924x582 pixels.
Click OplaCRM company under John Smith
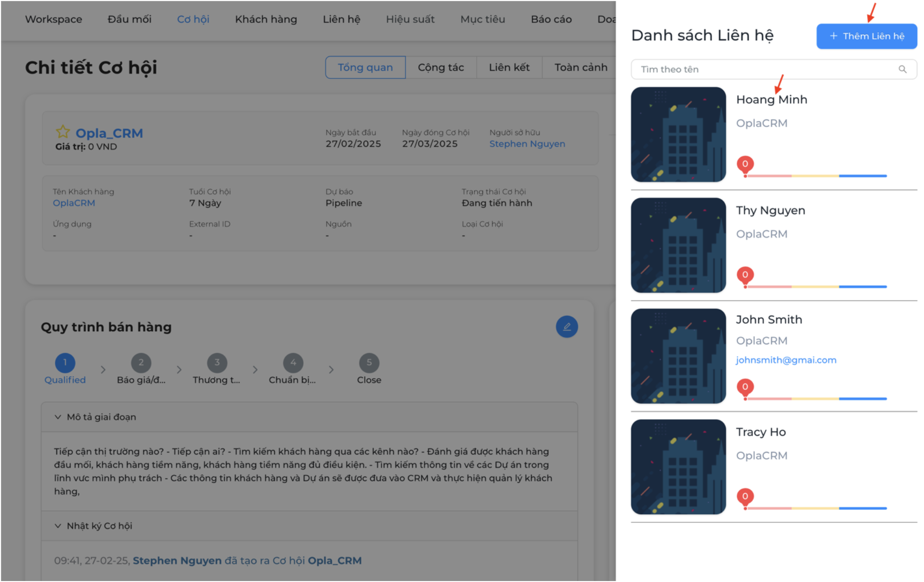point(762,341)
